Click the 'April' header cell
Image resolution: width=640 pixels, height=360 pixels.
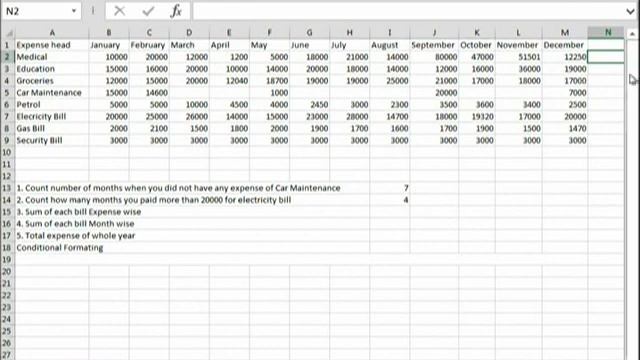229,45
